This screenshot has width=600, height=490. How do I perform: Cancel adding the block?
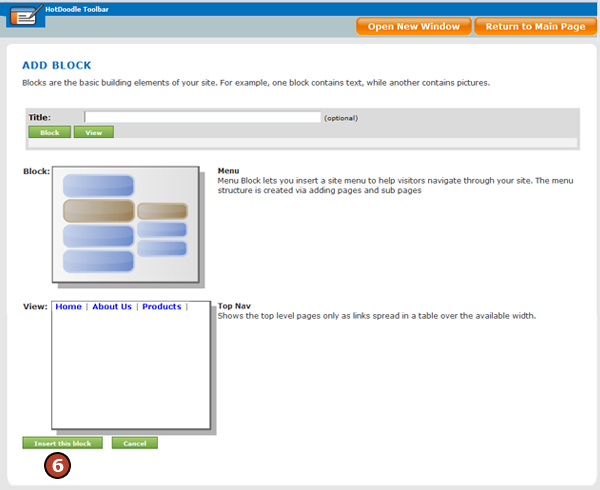[135, 443]
